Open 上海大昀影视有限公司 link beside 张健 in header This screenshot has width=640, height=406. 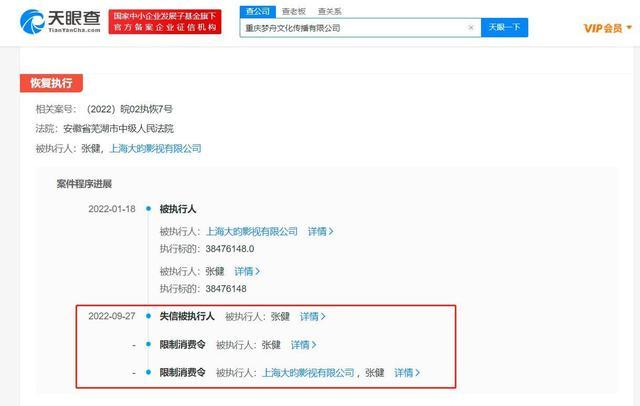coord(156,148)
